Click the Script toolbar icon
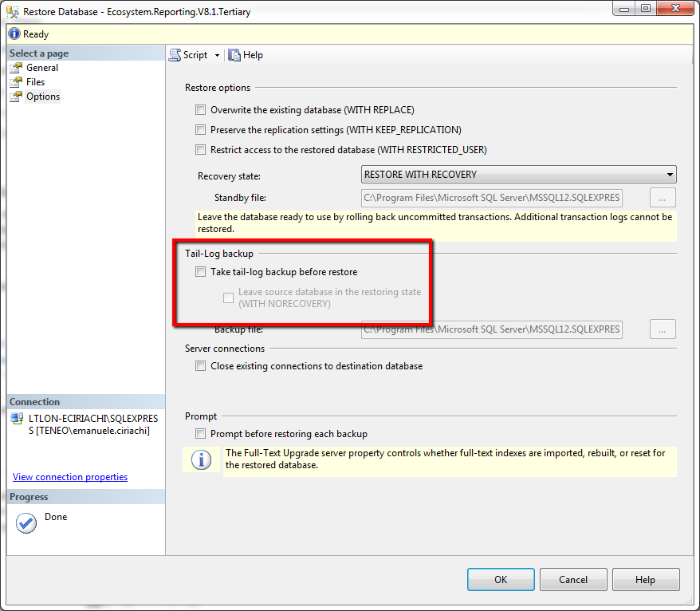 [175, 55]
